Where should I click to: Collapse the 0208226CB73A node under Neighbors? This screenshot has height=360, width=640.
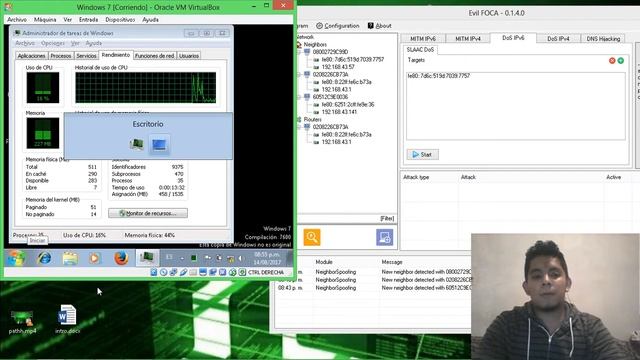pyautogui.click(x=299, y=75)
